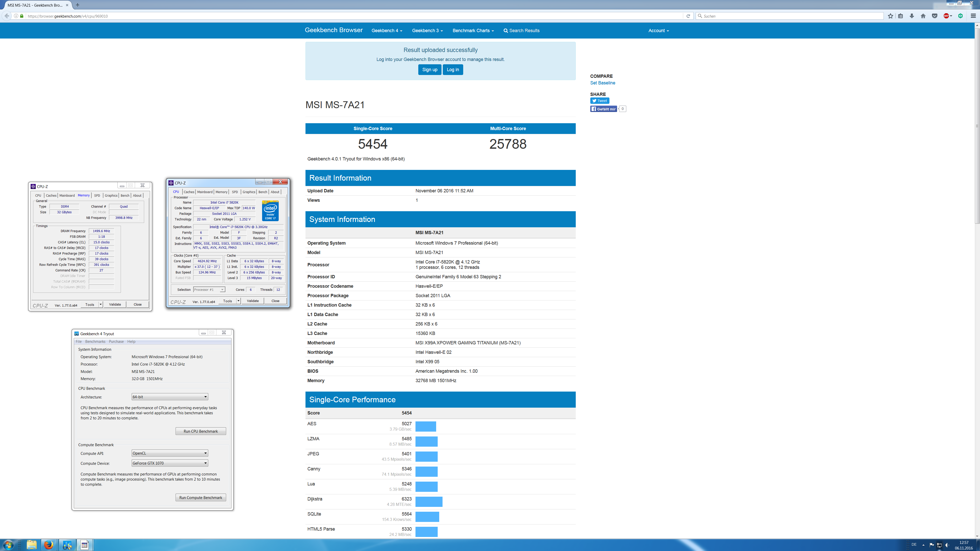980x551 pixels.
Task: Click the DE language indicator
Action: pos(914,545)
